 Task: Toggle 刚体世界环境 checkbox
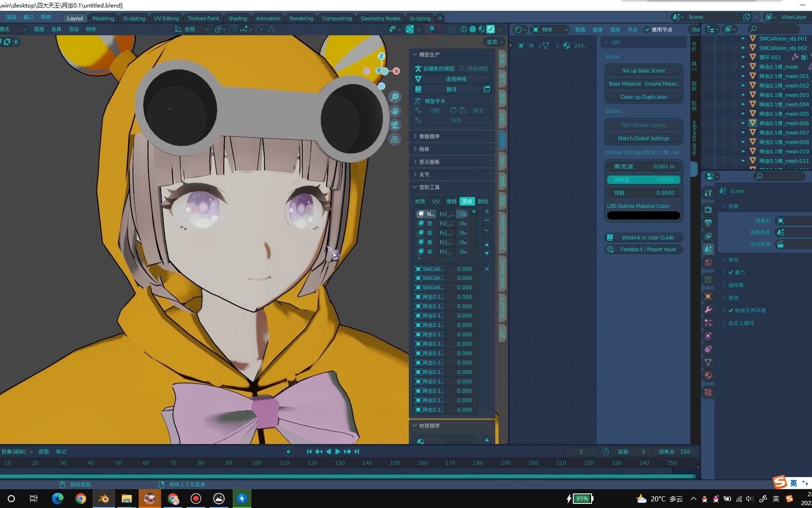pyautogui.click(x=731, y=310)
